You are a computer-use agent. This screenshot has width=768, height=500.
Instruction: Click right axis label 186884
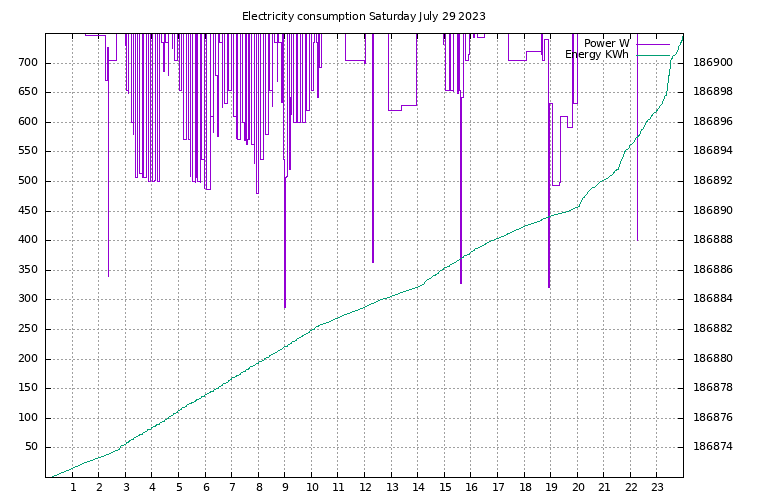click(713, 299)
